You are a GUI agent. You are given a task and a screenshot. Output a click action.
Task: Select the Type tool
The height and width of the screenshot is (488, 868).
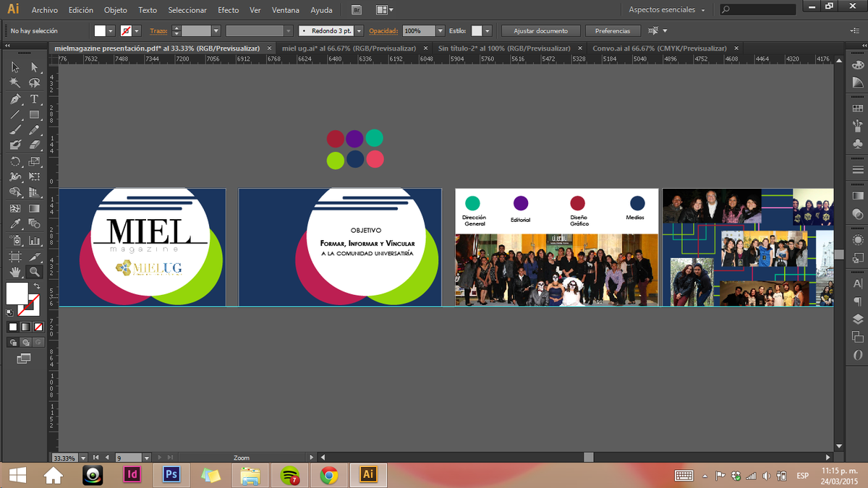coord(34,99)
